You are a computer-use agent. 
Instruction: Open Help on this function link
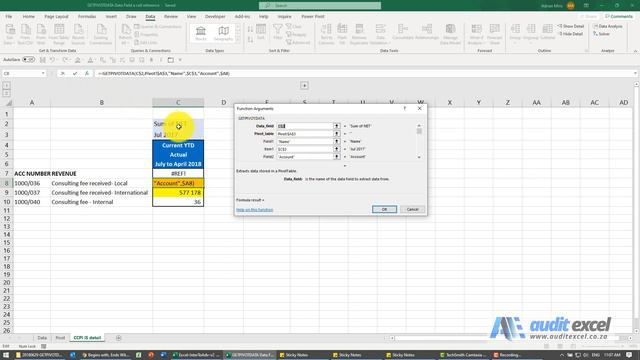(255, 210)
